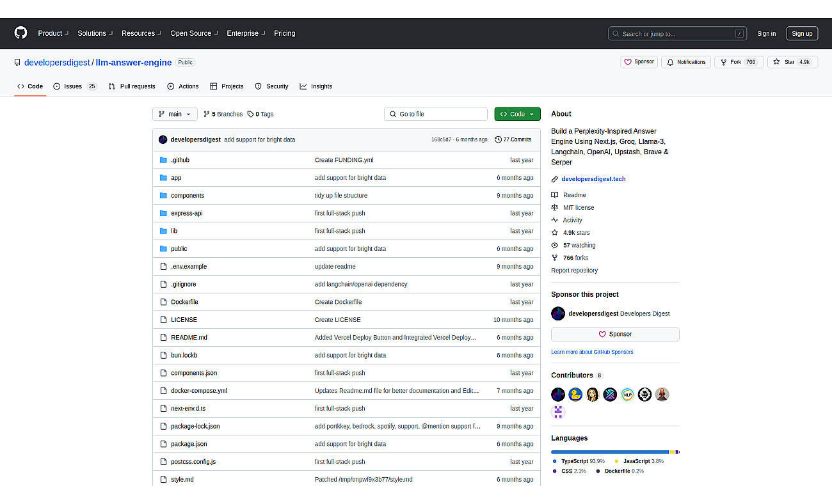
Task: Open the main branch selector
Action: pyautogui.click(x=175, y=114)
